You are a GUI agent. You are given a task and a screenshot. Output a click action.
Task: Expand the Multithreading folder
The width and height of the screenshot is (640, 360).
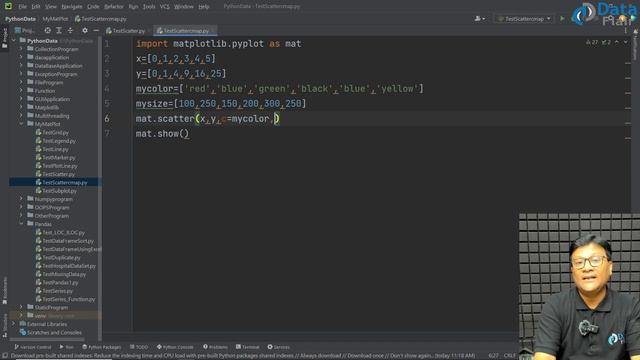point(21,116)
